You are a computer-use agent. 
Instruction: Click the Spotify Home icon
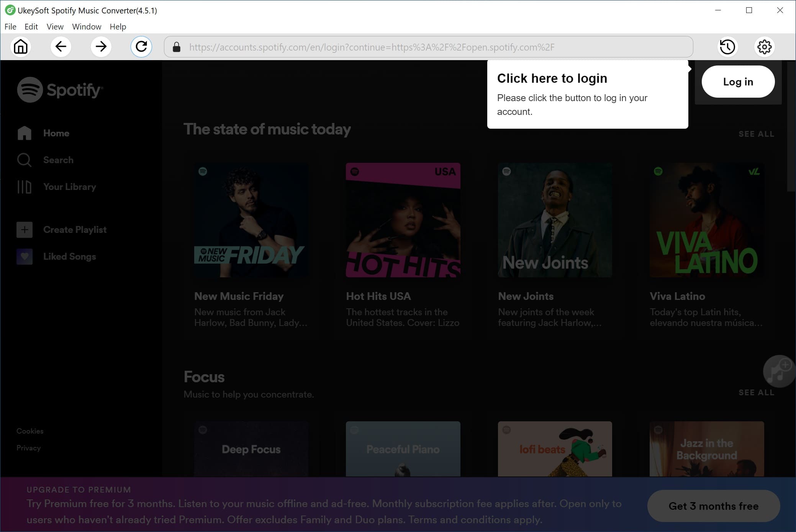click(x=24, y=133)
